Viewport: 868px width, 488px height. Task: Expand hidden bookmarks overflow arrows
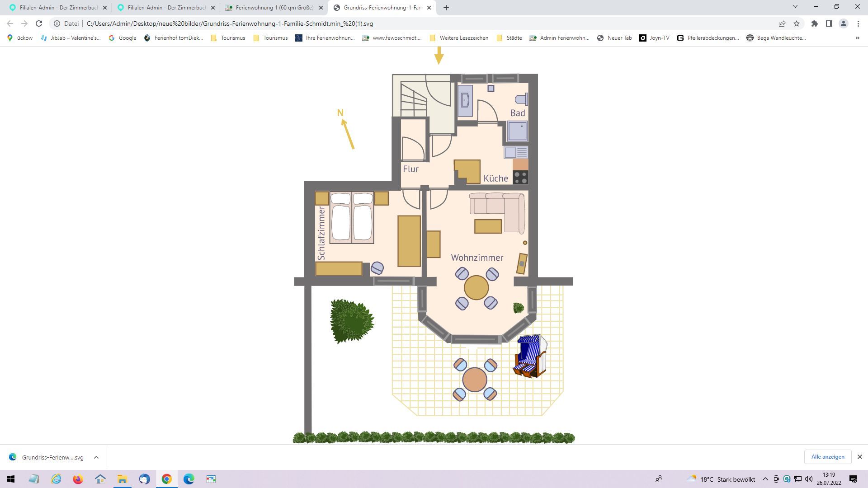[857, 38]
